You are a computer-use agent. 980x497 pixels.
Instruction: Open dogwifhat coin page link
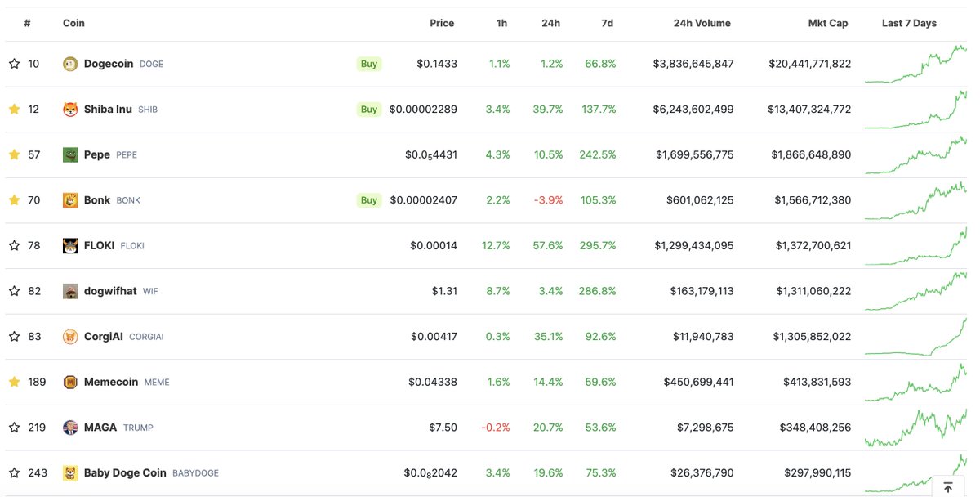coord(110,291)
